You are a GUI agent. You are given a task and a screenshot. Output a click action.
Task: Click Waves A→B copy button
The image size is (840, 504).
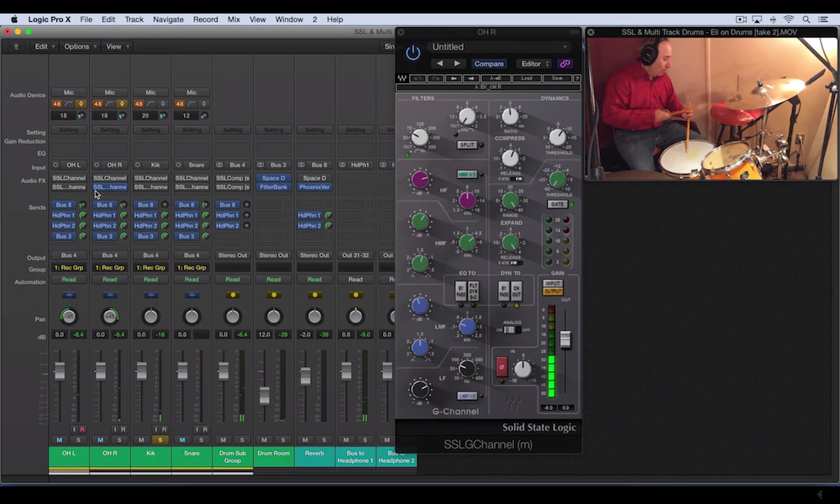(496, 78)
